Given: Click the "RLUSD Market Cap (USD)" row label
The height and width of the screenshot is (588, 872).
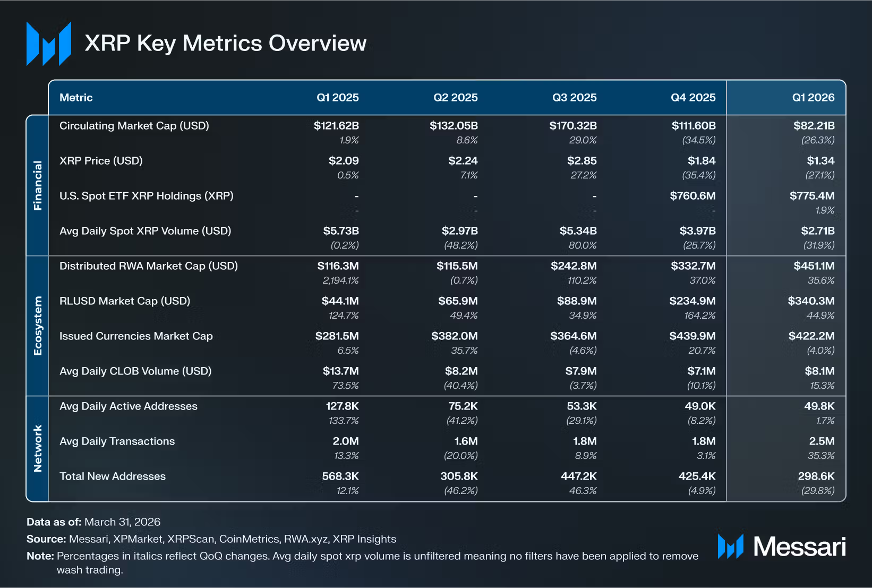Looking at the screenshot, I should click(125, 301).
